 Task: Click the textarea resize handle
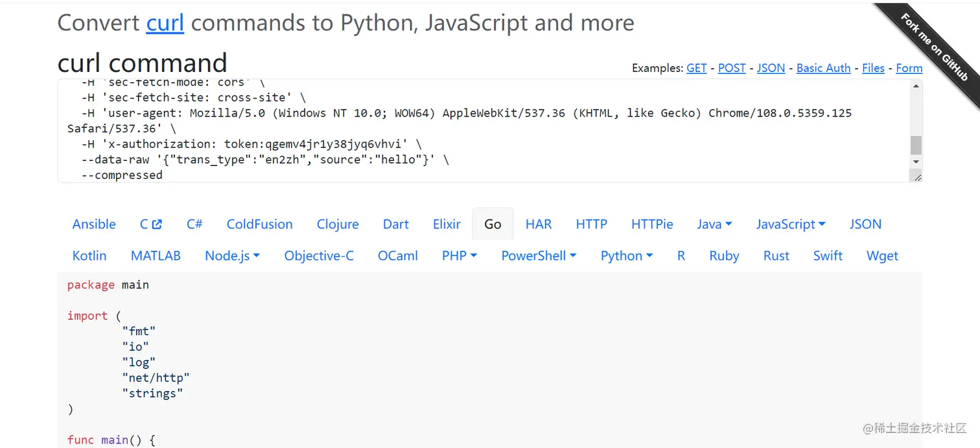[917, 177]
